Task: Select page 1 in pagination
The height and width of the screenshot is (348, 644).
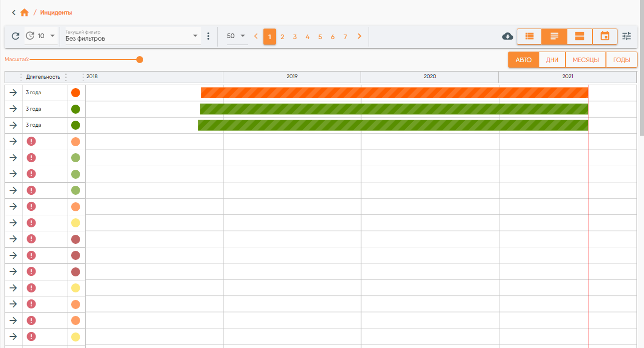Action: [269, 37]
